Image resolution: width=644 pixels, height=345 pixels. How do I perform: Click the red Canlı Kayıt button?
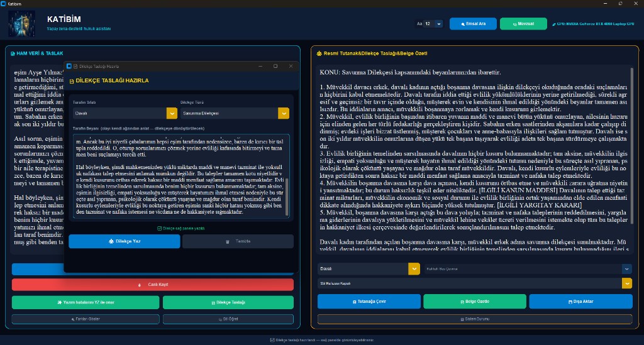(x=153, y=284)
